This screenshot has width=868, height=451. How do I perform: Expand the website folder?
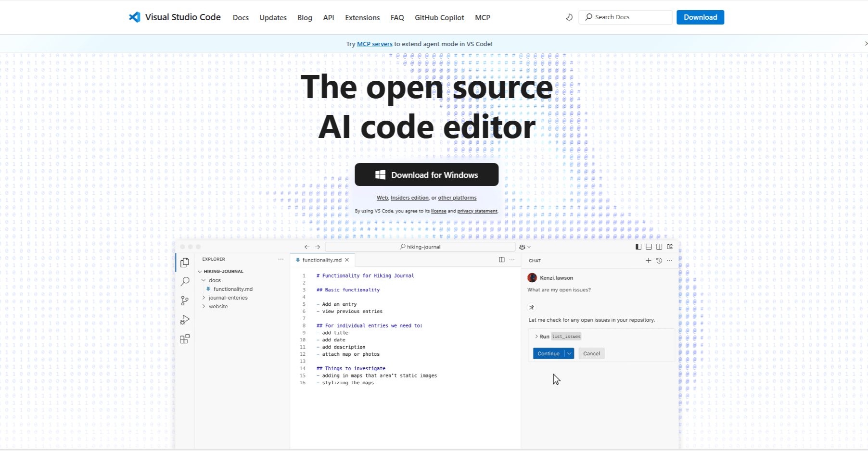pyautogui.click(x=204, y=306)
